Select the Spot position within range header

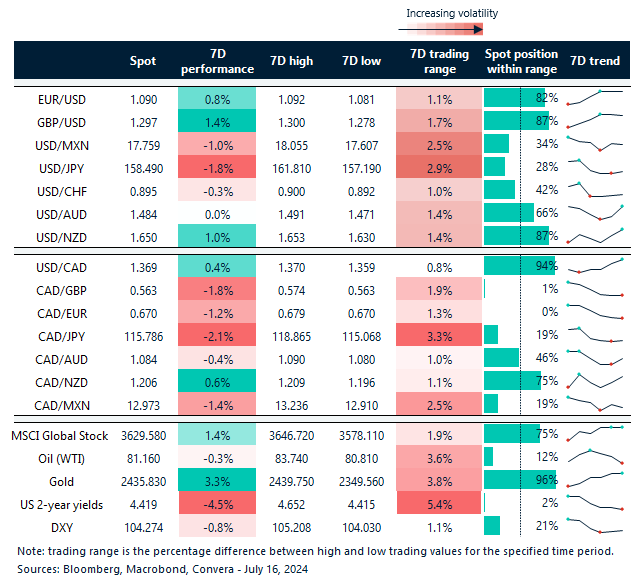click(x=520, y=61)
